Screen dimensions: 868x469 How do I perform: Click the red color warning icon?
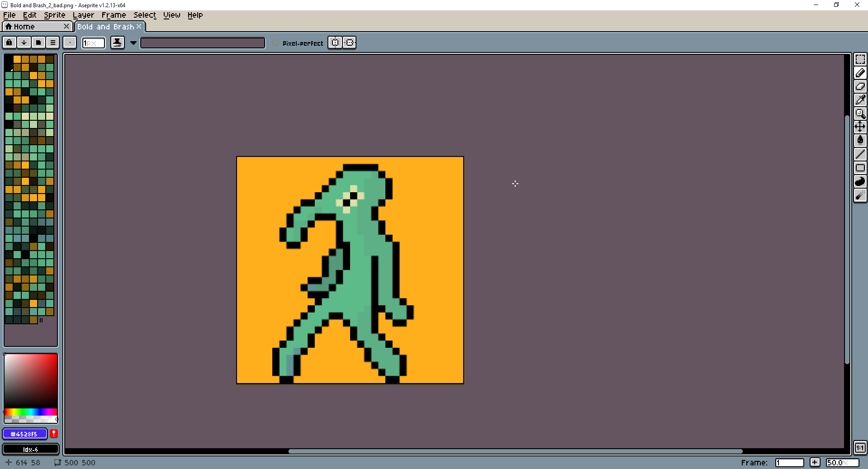(x=54, y=434)
